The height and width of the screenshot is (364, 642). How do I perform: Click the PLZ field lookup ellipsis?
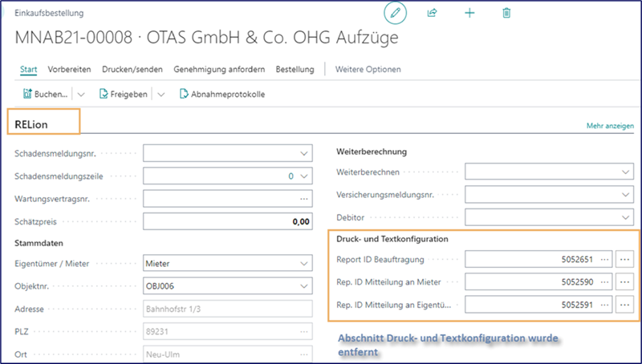[304, 331]
